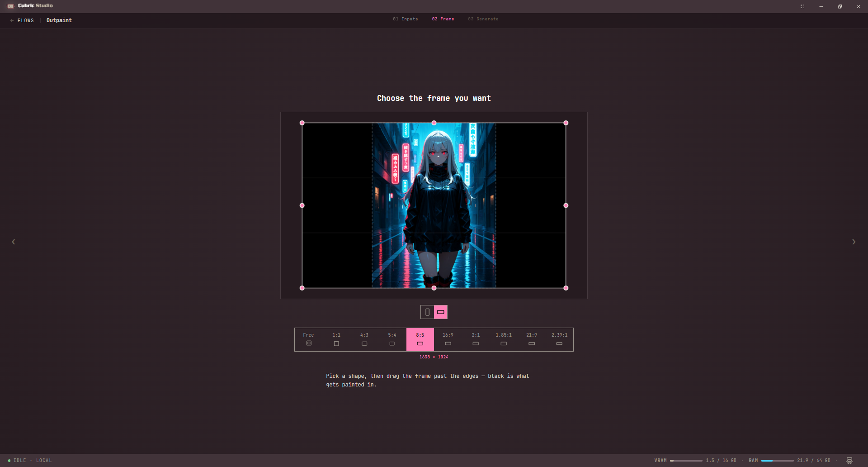
Task: Select the 02 Frame step tab
Action: [x=443, y=19]
